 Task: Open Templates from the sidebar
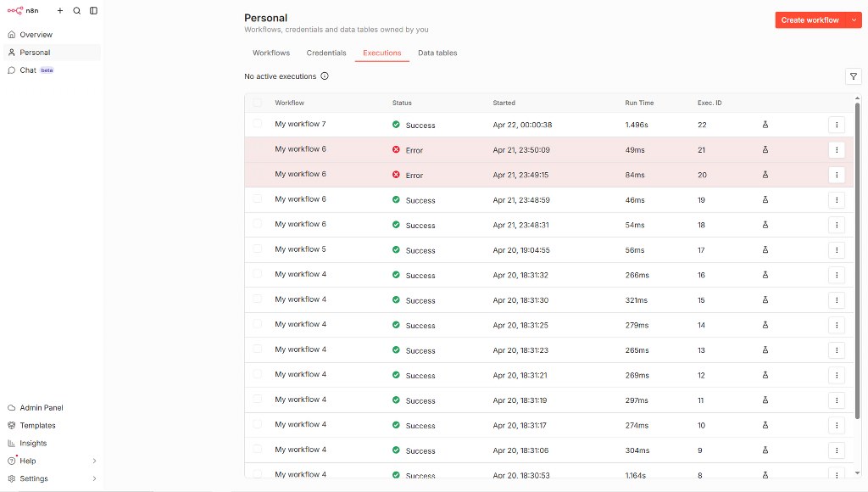pos(52,425)
